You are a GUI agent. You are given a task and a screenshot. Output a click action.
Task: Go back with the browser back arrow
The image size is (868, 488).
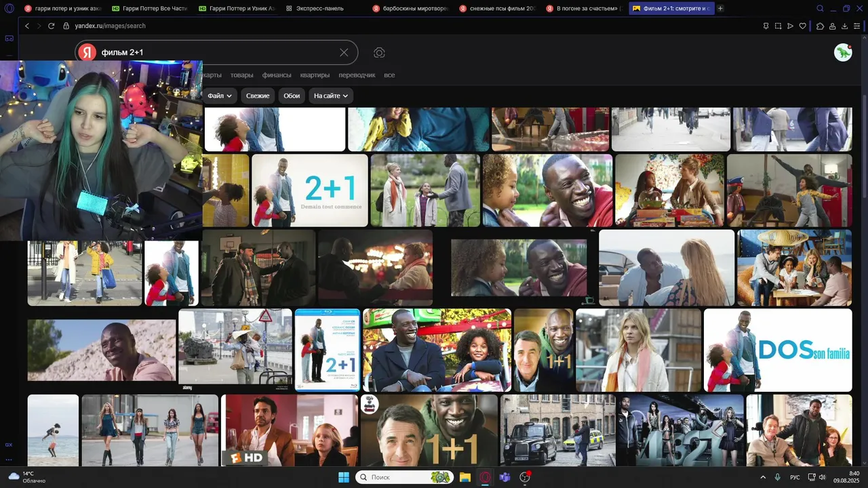pyautogui.click(x=27, y=26)
